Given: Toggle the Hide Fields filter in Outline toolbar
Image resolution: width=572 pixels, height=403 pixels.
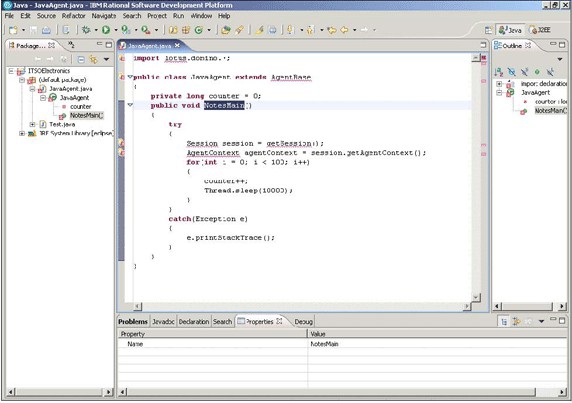Looking at the screenshot, I should coord(512,72).
